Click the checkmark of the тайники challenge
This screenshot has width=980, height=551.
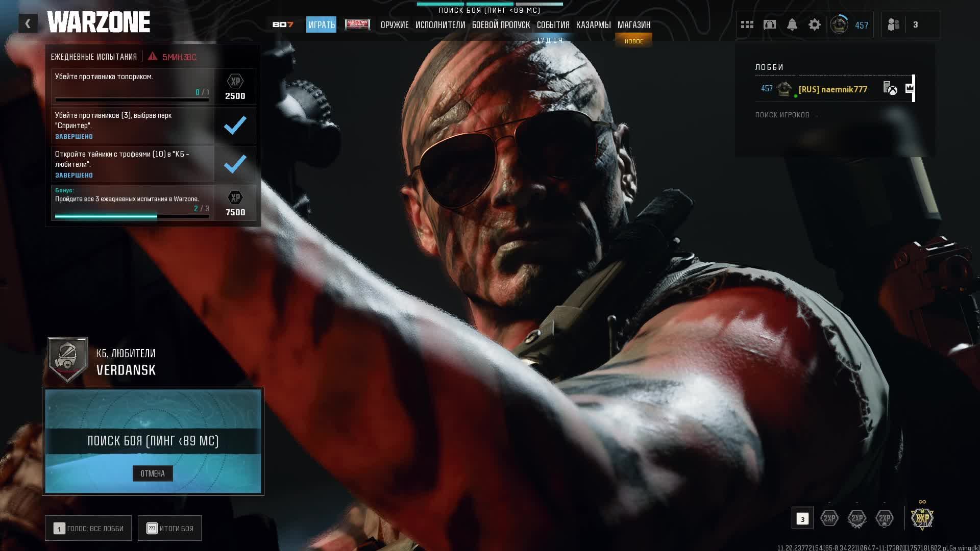(x=235, y=164)
